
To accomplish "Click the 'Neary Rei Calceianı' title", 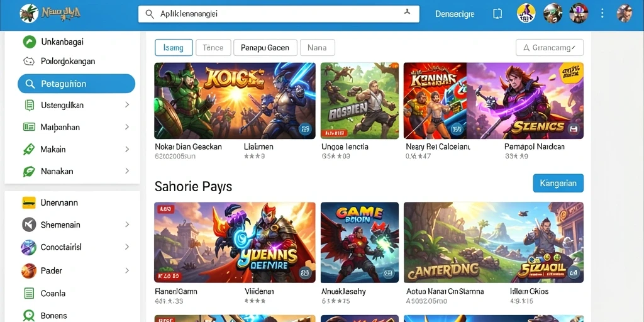I will [438, 147].
